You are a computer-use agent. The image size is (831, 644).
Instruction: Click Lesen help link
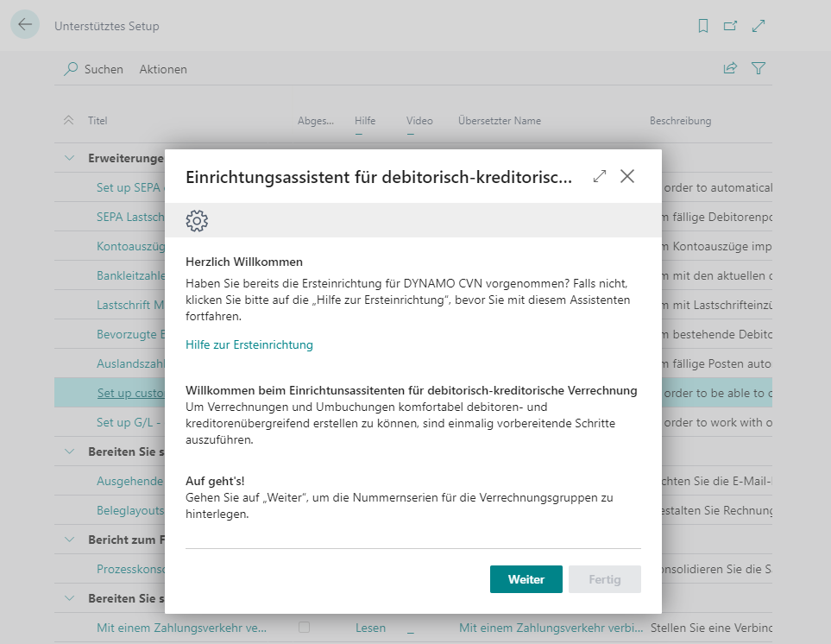(370, 628)
